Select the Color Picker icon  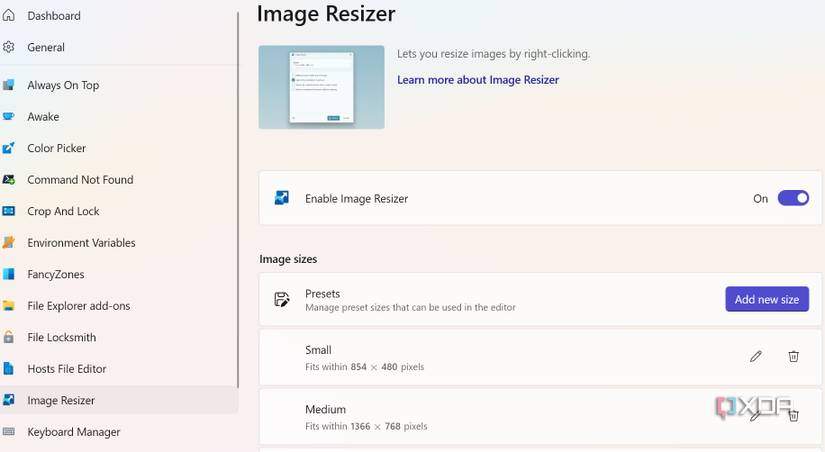8,148
